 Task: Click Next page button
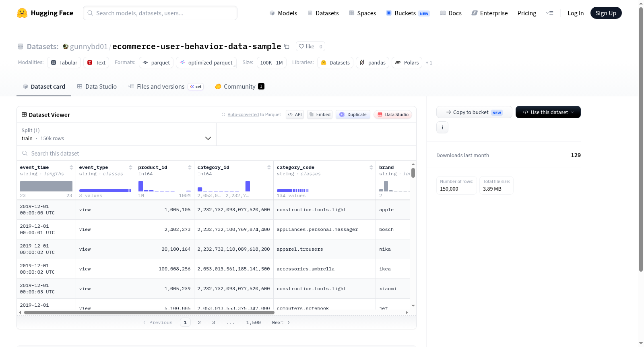(281, 322)
